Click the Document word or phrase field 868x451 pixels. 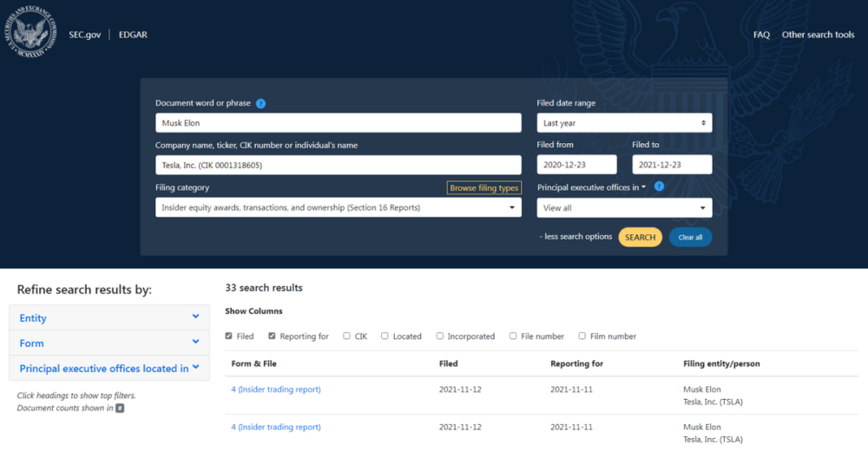click(339, 123)
